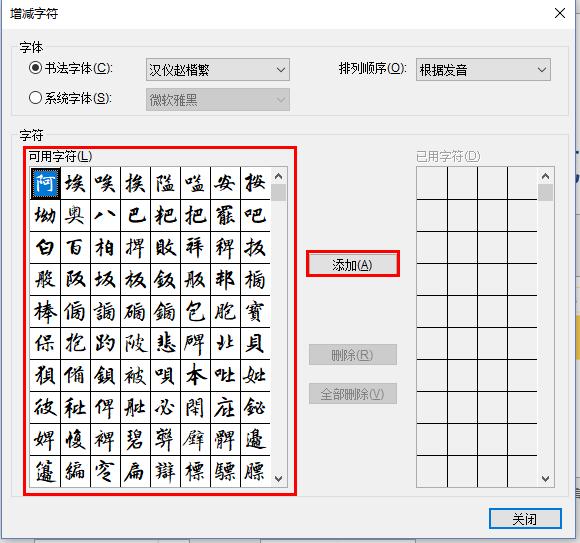Click the 关闭 button

[525, 519]
